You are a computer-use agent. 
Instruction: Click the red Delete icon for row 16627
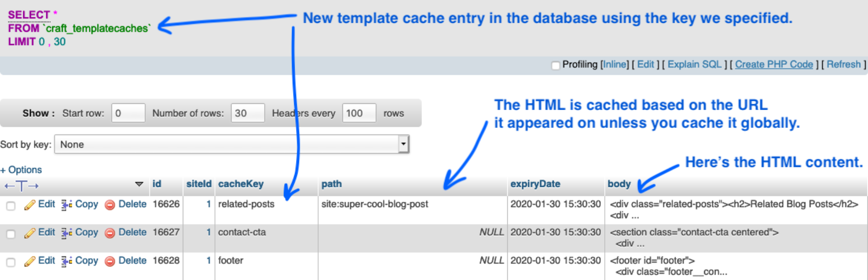110,233
